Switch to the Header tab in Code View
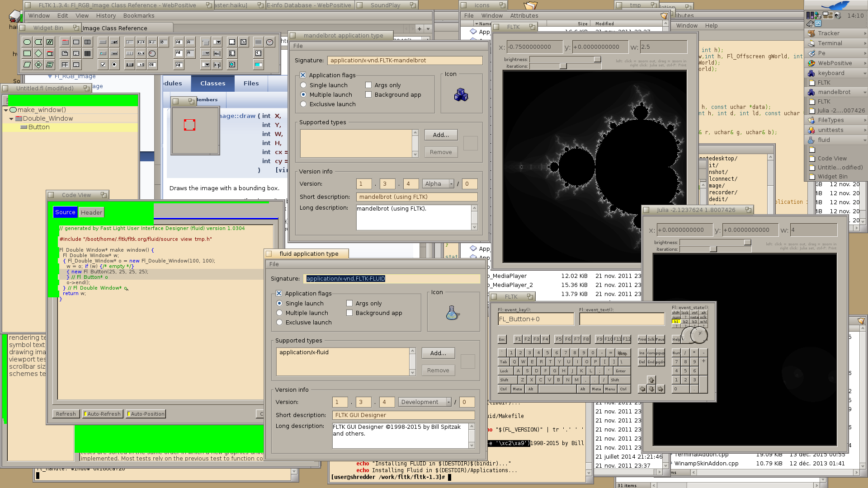868x488 pixels. [91, 212]
